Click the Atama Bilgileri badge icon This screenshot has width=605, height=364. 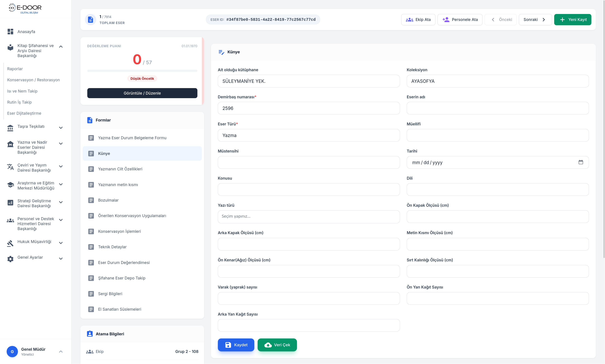tap(90, 334)
